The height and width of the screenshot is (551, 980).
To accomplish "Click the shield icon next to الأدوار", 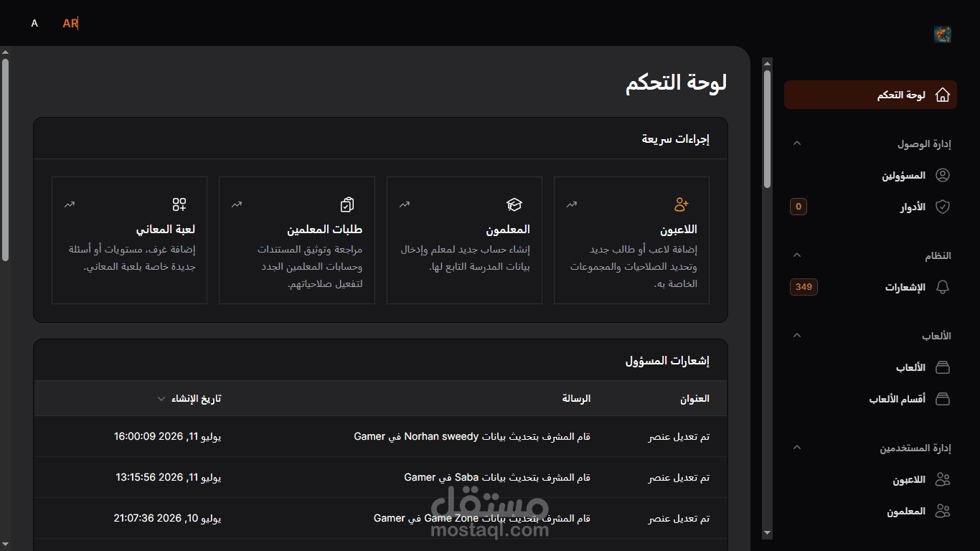I will pyautogui.click(x=943, y=207).
